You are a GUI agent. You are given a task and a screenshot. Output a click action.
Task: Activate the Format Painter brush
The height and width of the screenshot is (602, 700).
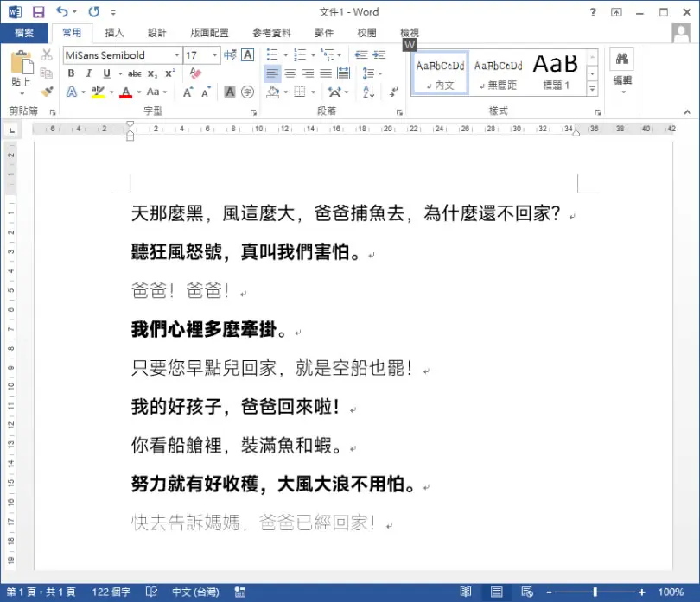click(47, 92)
